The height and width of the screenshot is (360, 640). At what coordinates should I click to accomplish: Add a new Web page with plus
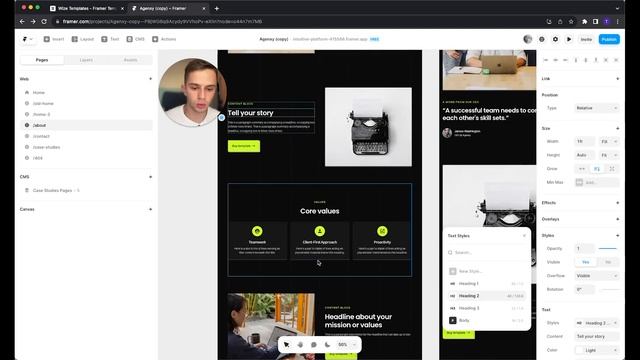(x=151, y=79)
